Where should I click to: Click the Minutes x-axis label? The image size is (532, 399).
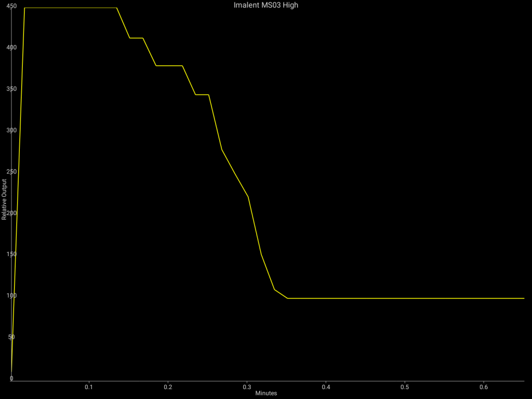(266, 393)
